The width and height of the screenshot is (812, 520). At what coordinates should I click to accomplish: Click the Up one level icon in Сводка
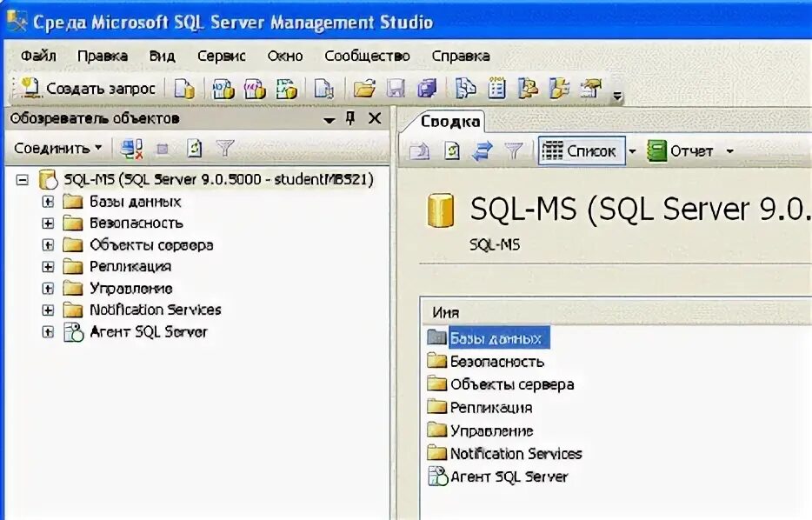click(419, 150)
